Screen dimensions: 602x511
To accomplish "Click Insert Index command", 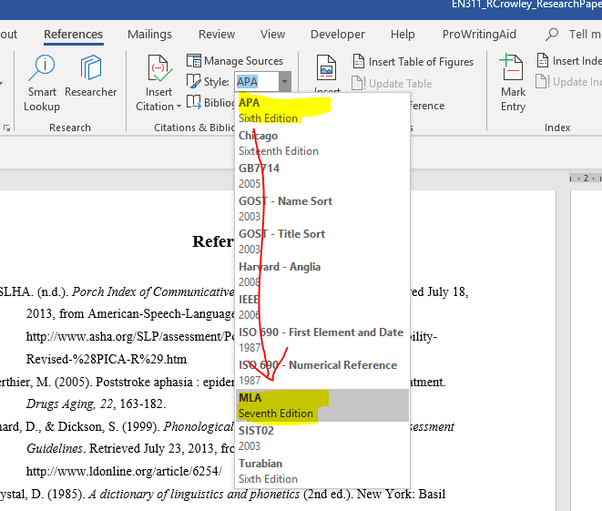I will point(568,61).
